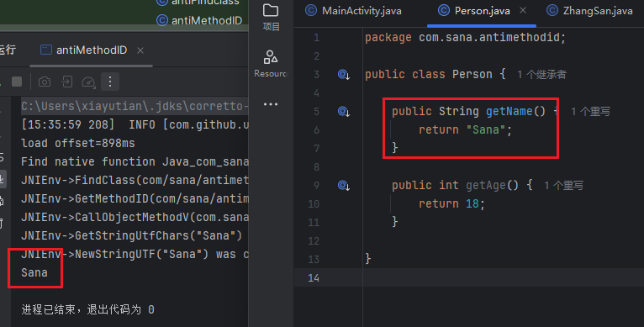Click the C:\Users\xiayutian\.jdks console path line
Viewport: 644px width, 327px height.
[x=135, y=106]
